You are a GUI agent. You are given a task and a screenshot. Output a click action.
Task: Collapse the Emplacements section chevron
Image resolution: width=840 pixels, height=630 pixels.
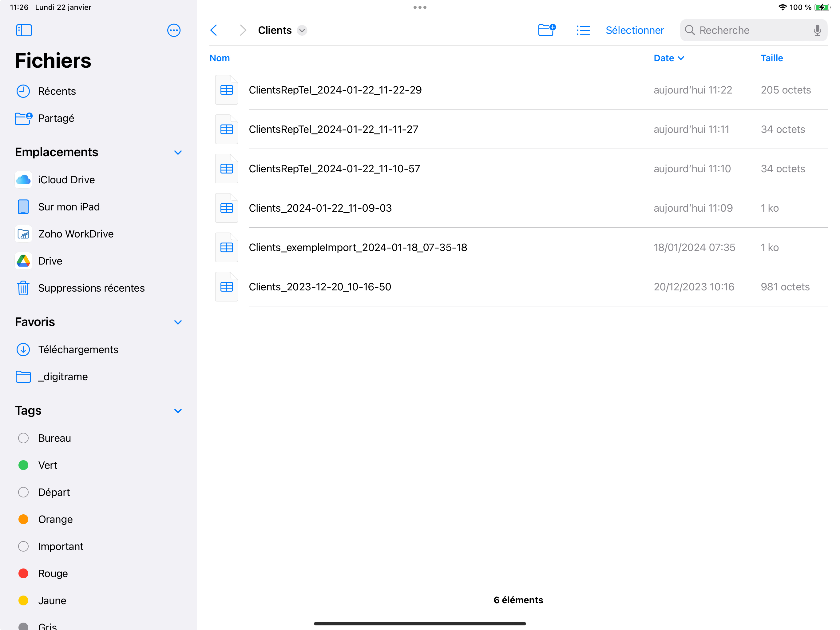178,152
